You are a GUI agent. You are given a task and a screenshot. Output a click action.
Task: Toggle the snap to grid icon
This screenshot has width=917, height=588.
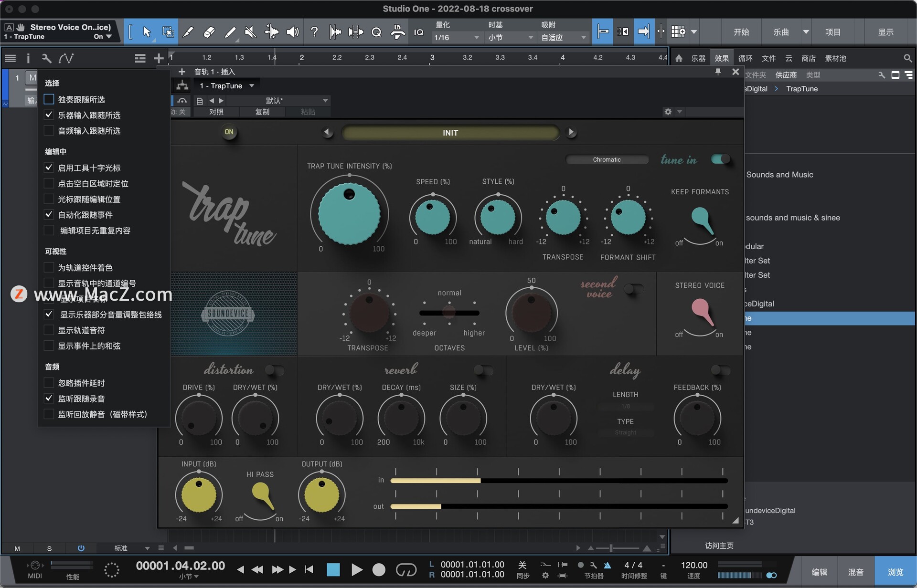[603, 32]
